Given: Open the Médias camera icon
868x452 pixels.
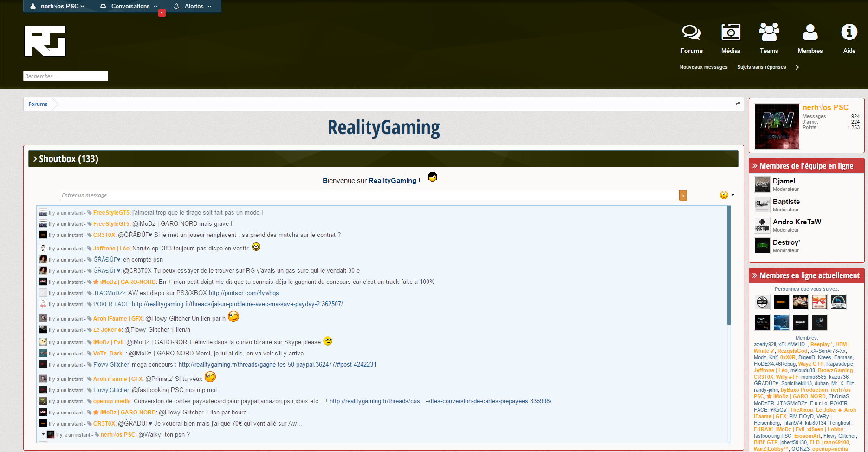Looking at the screenshot, I should coord(731,32).
